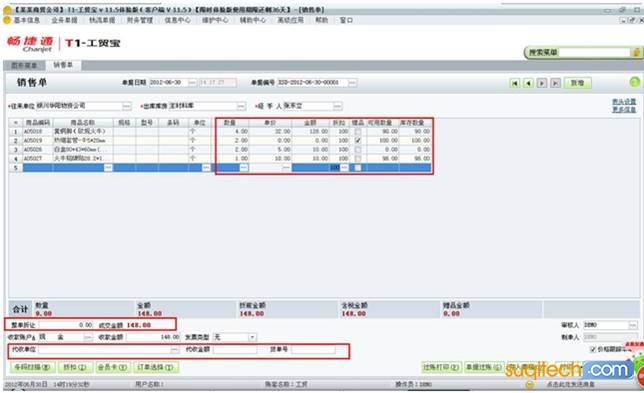Go to the first record navigation arrow
644x393 pixels.
tap(514, 83)
